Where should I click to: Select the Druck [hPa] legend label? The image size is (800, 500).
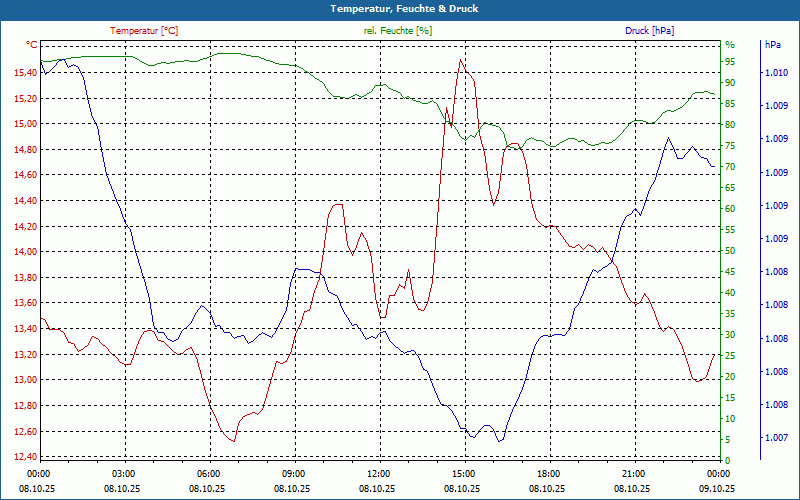(650, 31)
